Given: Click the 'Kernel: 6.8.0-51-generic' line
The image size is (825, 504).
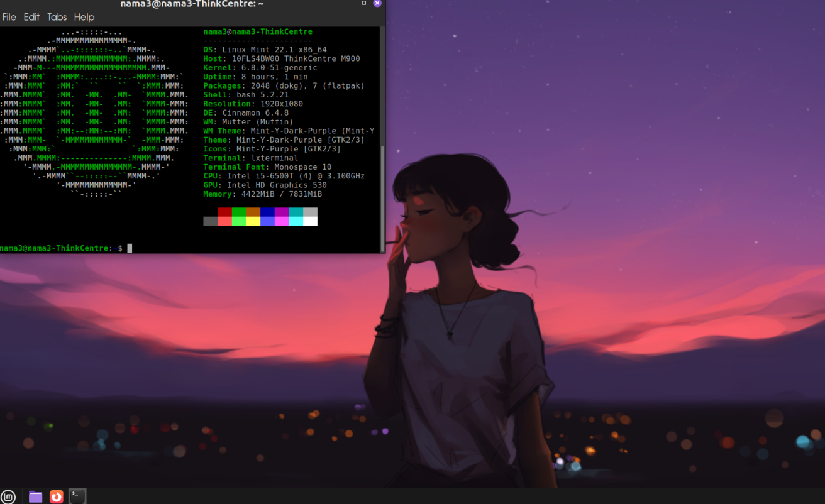Looking at the screenshot, I should tap(260, 68).
